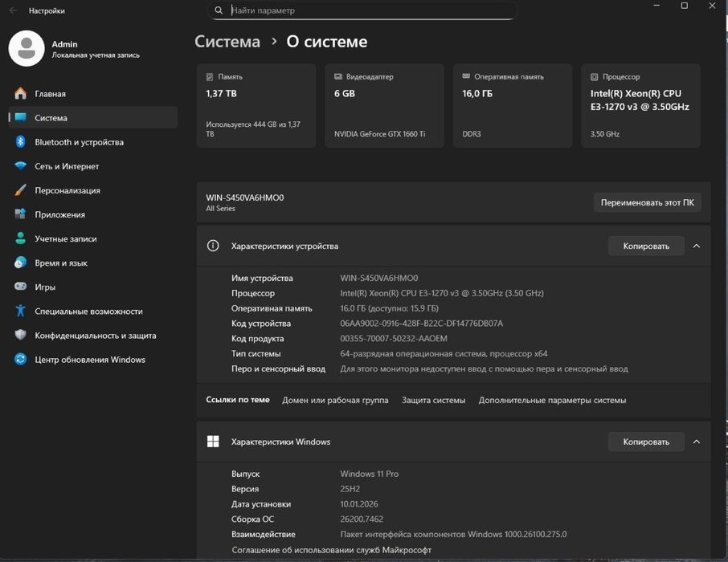Image resolution: width=728 pixels, height=562 pixels.
Task: Open Конфиденциальность и защита settings
Action: [x=93, y=335]
